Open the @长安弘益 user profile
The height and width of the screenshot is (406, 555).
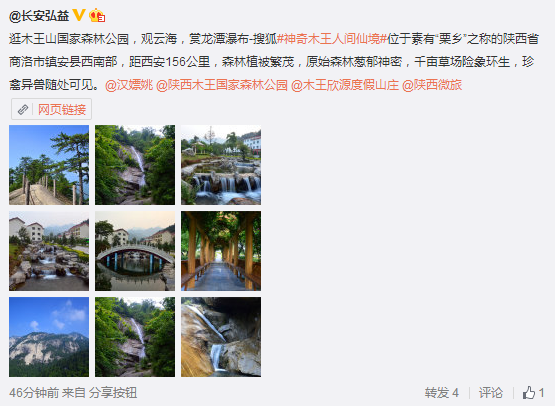[x=39, y=16]
